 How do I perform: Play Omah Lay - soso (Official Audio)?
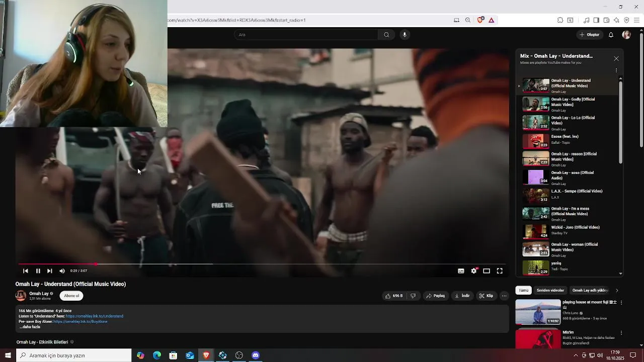point(569,177)
